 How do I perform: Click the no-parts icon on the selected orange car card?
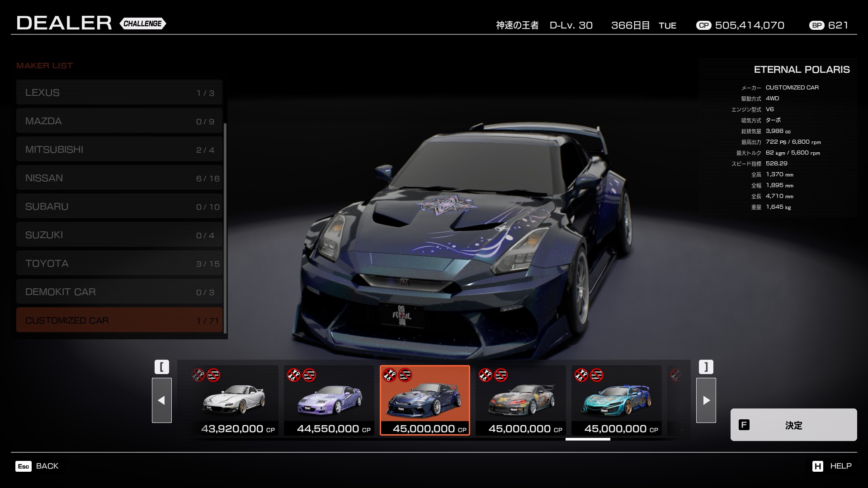pyautogui.click(x=405, y=375)
